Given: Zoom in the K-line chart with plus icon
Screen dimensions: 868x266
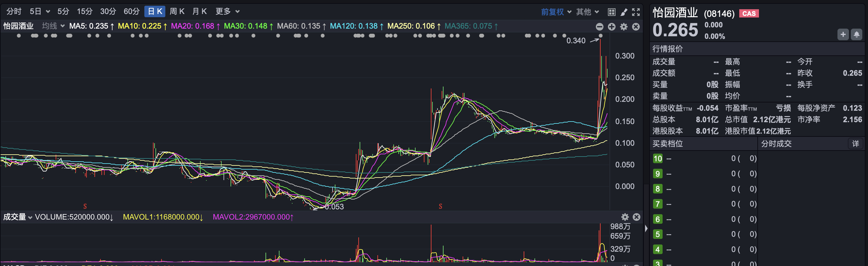Looking at the screenshot, I should tap(612, 27).
